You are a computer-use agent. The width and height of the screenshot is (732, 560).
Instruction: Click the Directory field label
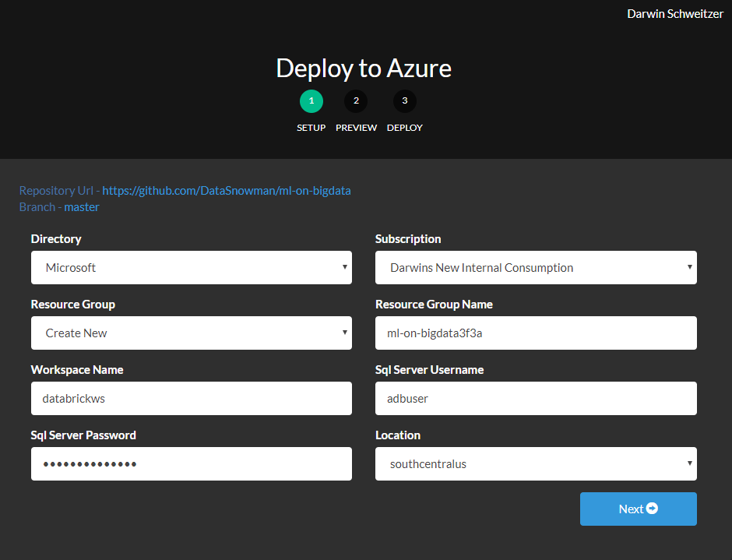point(56,238)
